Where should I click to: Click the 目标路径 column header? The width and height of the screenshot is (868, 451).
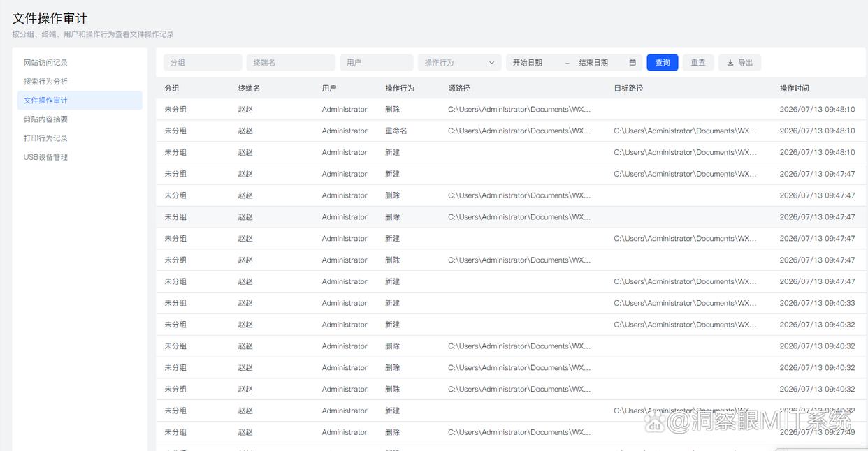pyautogui.click(x=628, y=89)
